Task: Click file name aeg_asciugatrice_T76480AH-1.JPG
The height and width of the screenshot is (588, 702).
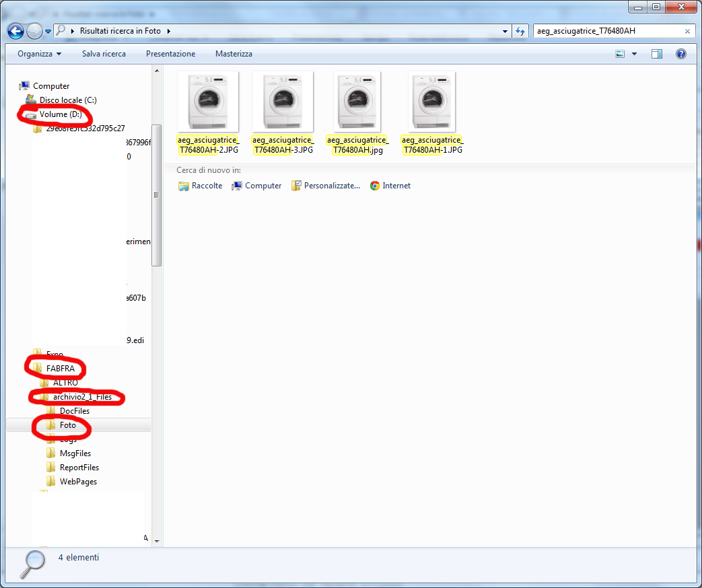Action: (x=433, y=145)
